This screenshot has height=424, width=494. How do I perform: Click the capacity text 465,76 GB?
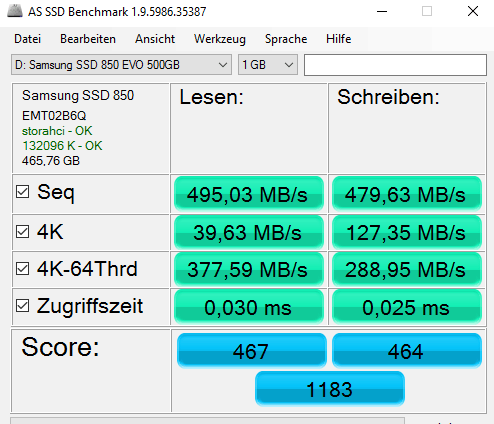(x=51, y=161)
